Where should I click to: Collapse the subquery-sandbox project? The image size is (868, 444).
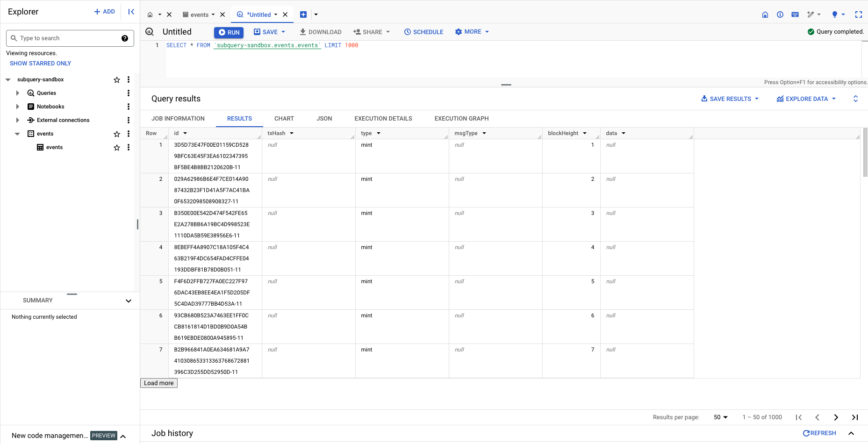[8, 80]
